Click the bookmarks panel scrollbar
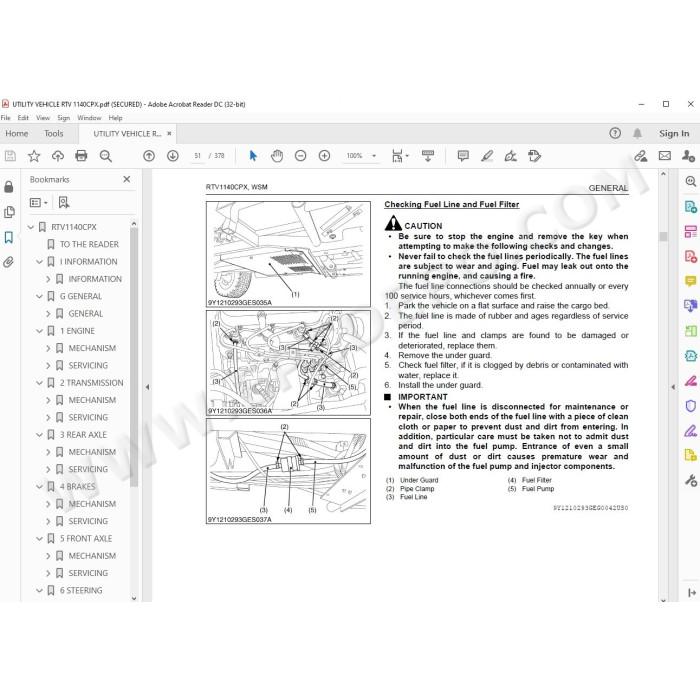700x700 pixels. (134, 357)
